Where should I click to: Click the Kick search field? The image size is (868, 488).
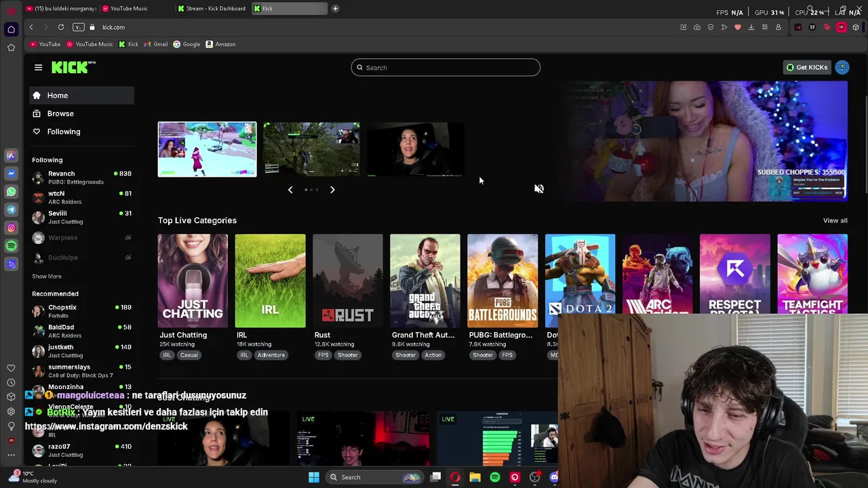(x=446, y=68)
